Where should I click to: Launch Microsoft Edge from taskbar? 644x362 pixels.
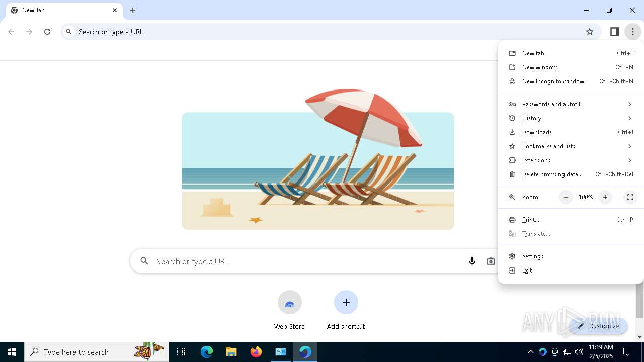[206, 352]
